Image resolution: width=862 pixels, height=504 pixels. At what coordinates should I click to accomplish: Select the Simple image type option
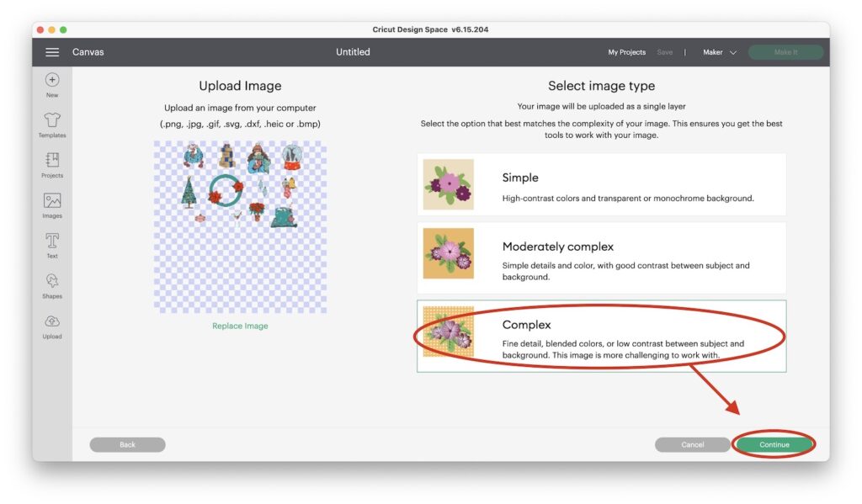[x=601, y=184]
